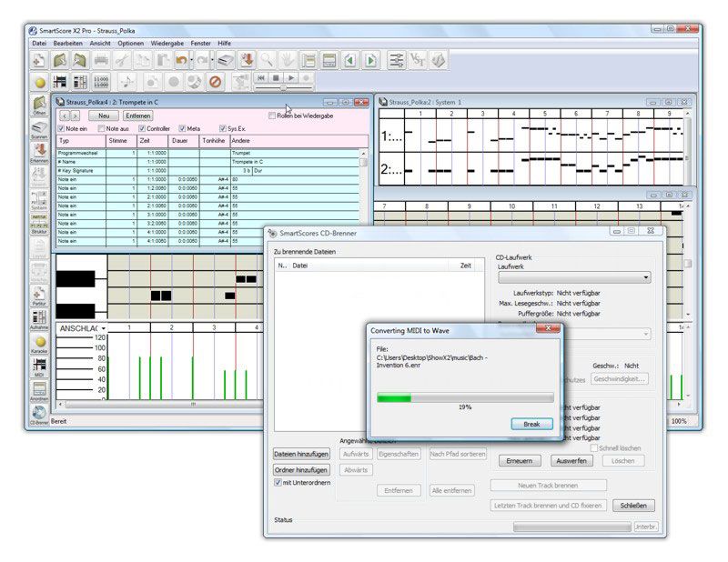Click the Karaoke sidebar icon
728x562 pixels.
[39, 344]
